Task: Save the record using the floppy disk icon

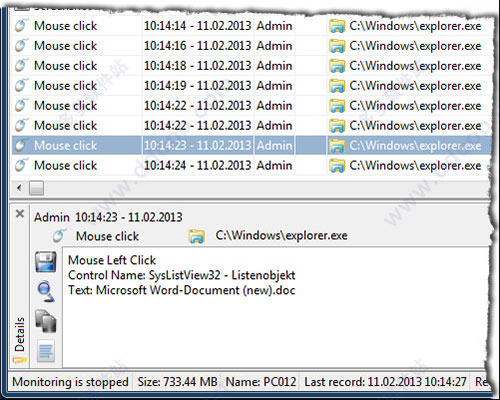Action: (46, 262)
